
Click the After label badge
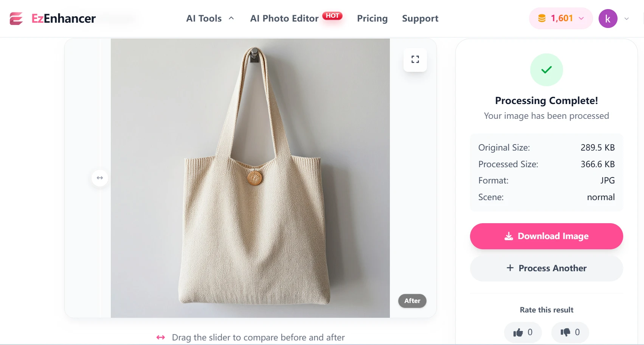click(x=412, y=301)
